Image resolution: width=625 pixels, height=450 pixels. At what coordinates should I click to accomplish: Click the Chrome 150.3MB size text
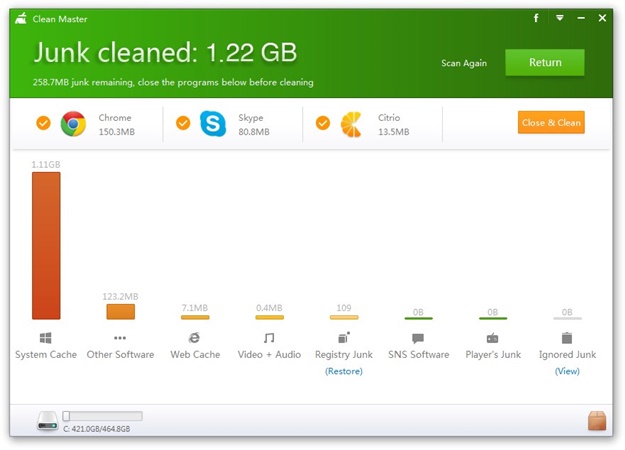pos(117,132)
